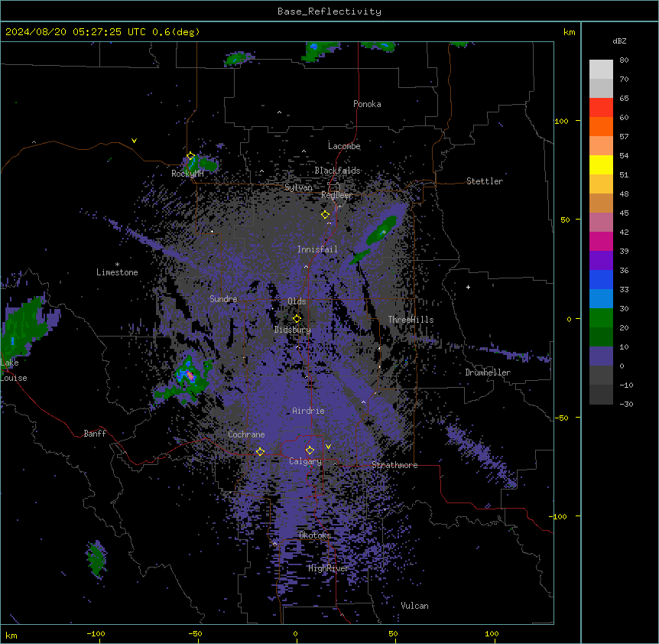Click the Blackfalds city label

point(337,171)
